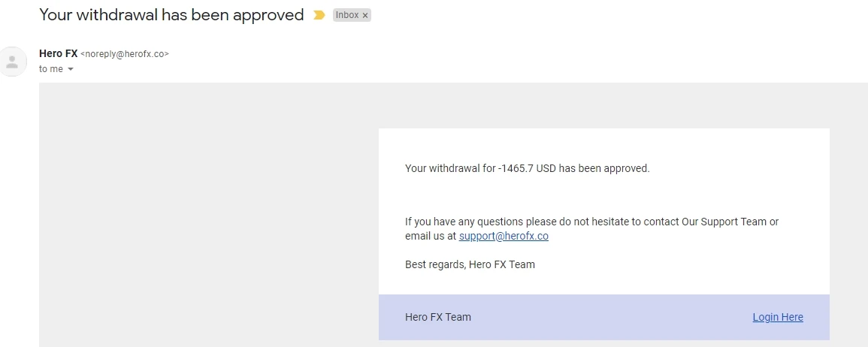Click the "email us at" text
This screenshot has width=868, height=347.
pos(430,236)
